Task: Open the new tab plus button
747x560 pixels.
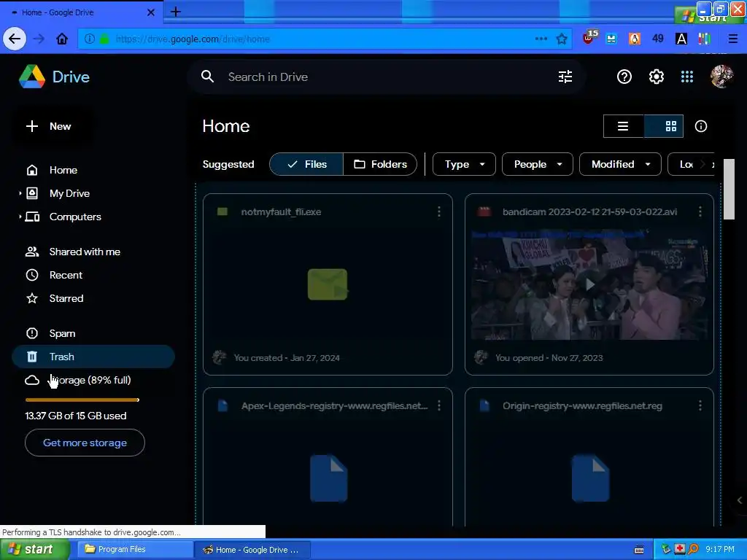Action: pos(175,12)
